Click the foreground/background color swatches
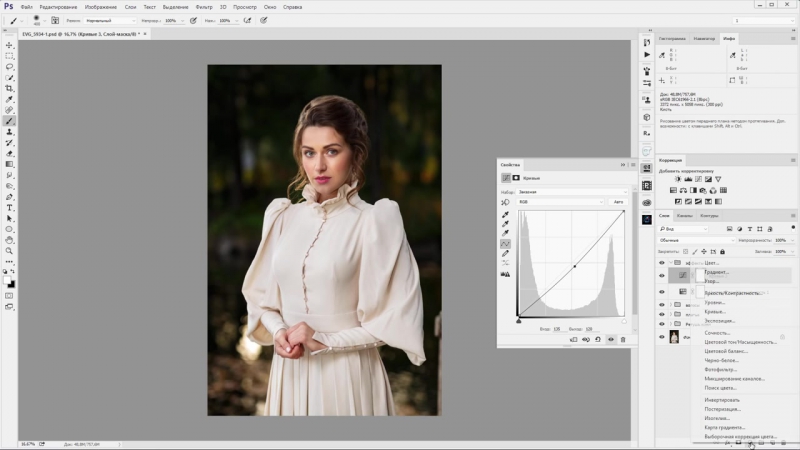 pos(9,282)
